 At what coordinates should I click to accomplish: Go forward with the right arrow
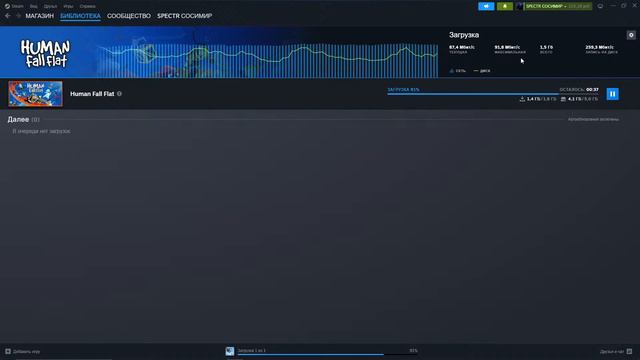pyautogui.click(x=18, y=16)
